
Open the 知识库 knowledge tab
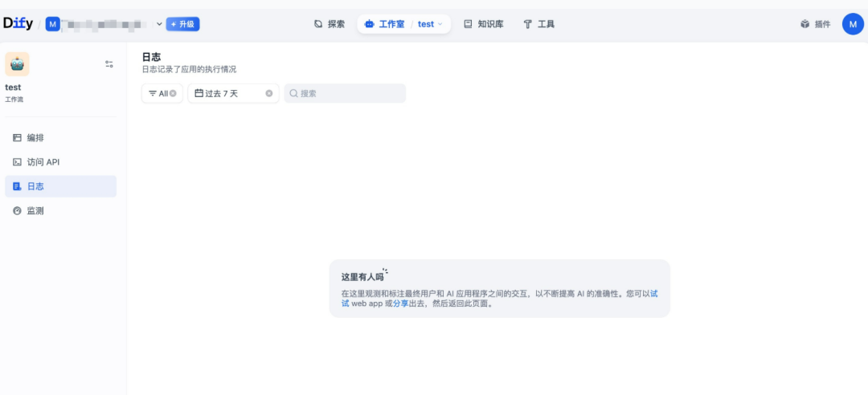(x=484, y=24)
